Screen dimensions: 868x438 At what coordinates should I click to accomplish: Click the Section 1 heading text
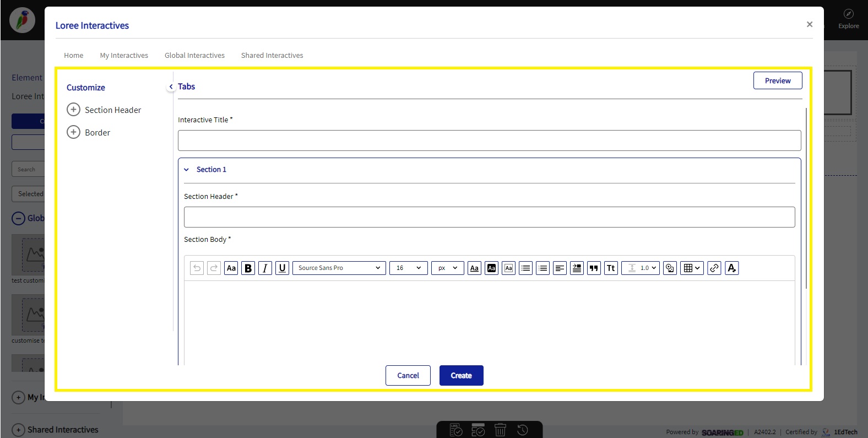[x=211, y=170]
